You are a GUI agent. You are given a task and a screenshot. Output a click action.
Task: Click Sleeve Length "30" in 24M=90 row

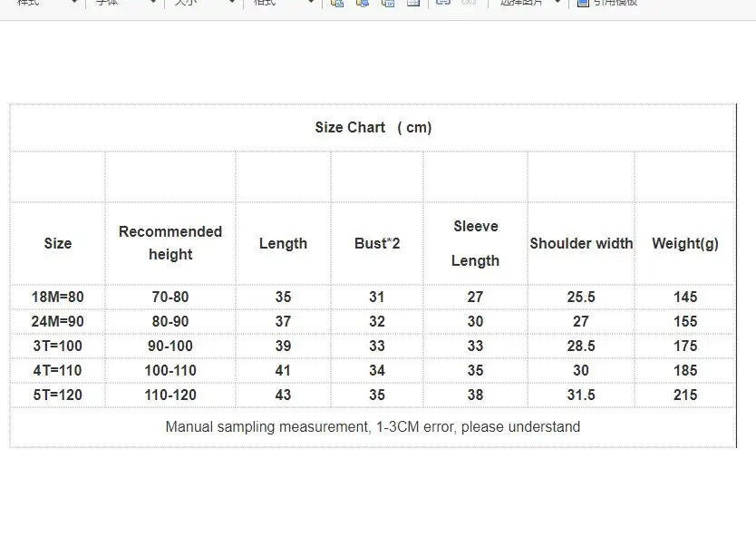[x=475, y=321]
